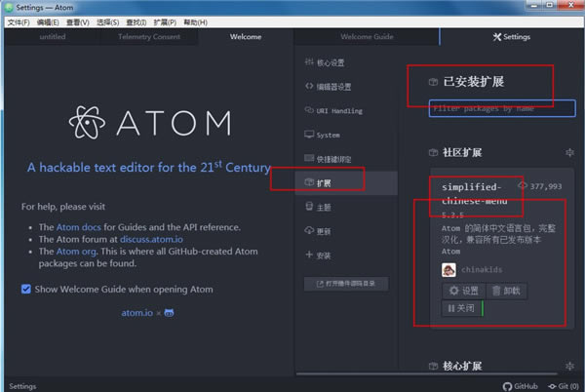
Task: Click the 打开插件源码目录 button
Action: [x=346, y=284]
